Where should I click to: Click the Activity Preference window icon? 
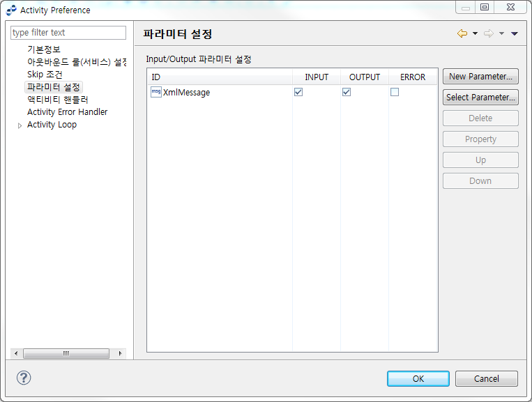click(11, 10)
